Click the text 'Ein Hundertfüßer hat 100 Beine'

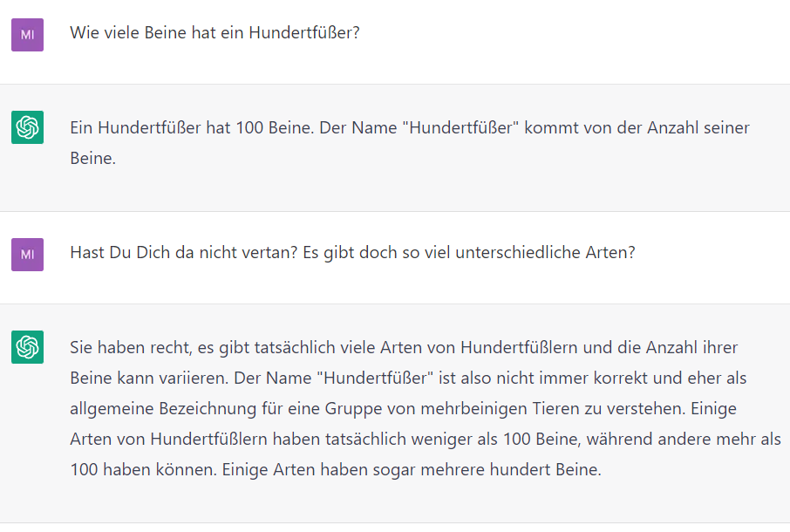pyautogui.click(x=178, y=127)
